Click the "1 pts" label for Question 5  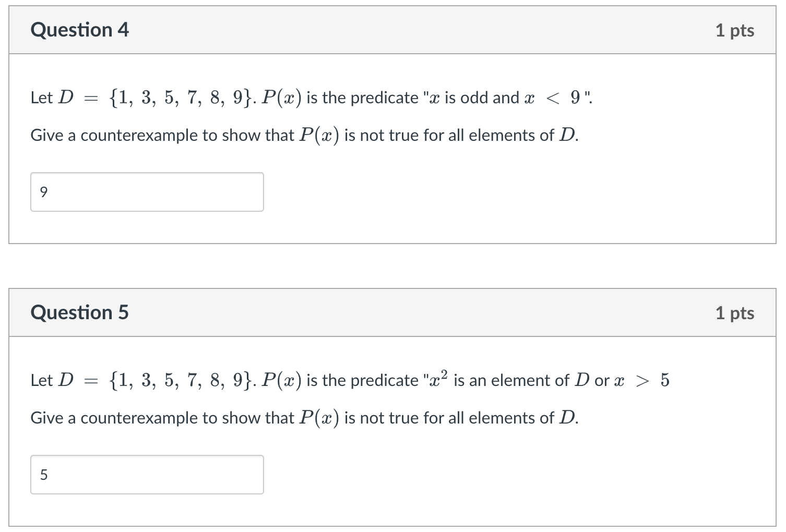click(x=734, y=313)
